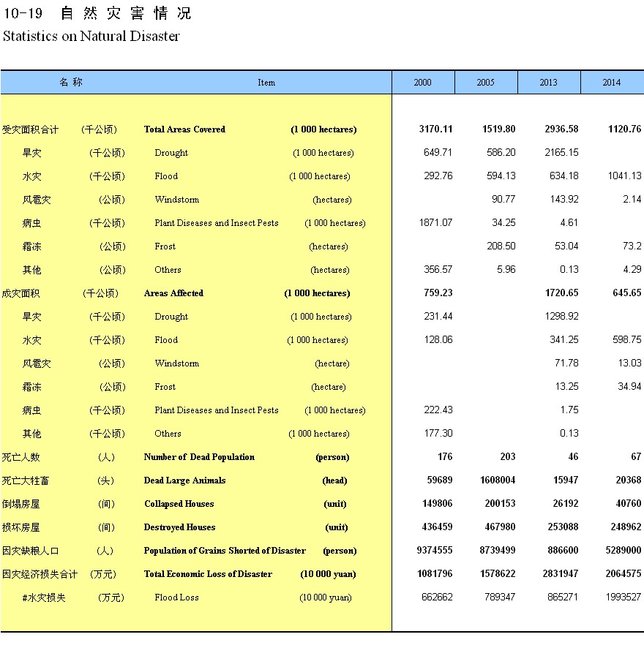This screenshot has width=644, height=656.
Task: Select the 1993527 flood loss value
Action: [x=622, y=597]
